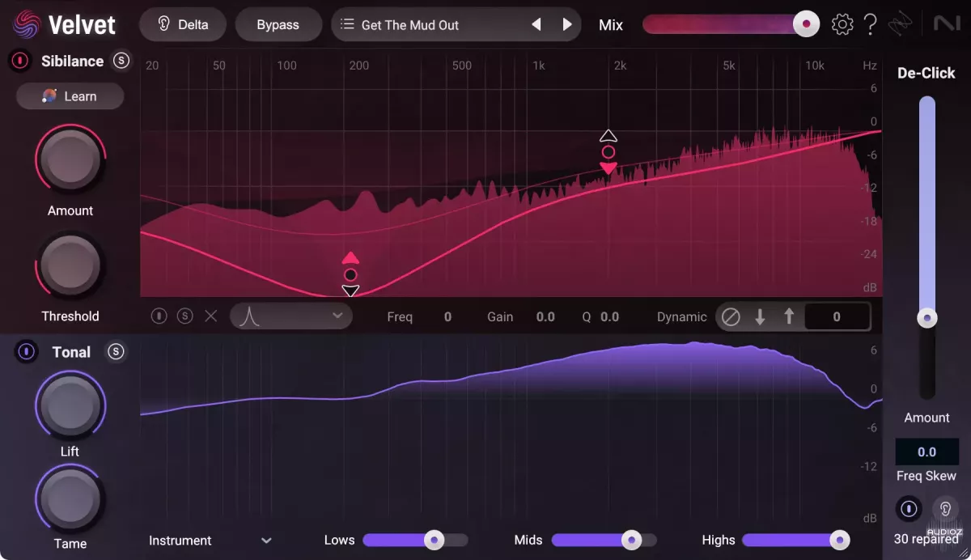The image size is (971, 560).
Task: Toggle Sibilance module power
Action: pyautogui.click(x=19, y=61)
